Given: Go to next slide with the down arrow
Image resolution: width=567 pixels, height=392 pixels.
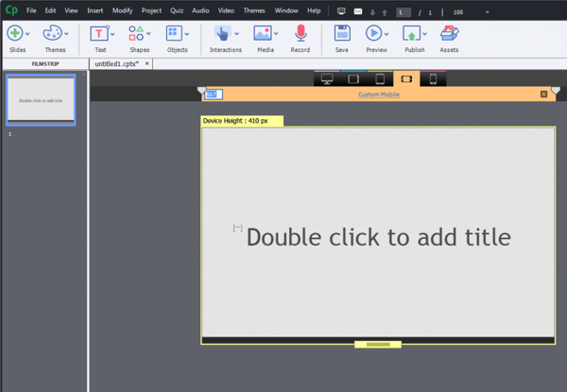Looking at the screenshot, I should click(373, 12).
